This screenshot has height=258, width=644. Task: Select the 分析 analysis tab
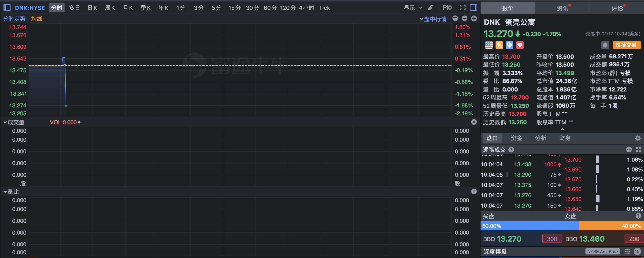click(541, 138)
